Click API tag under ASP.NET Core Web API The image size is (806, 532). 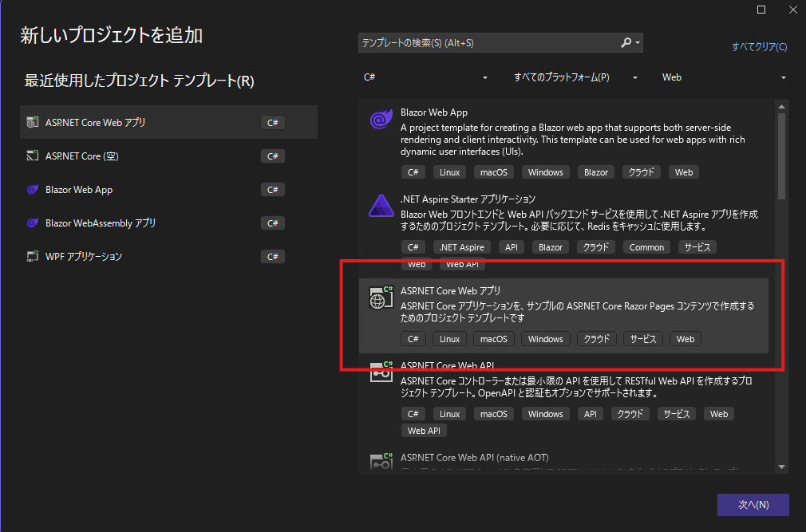tap(590, 414)
